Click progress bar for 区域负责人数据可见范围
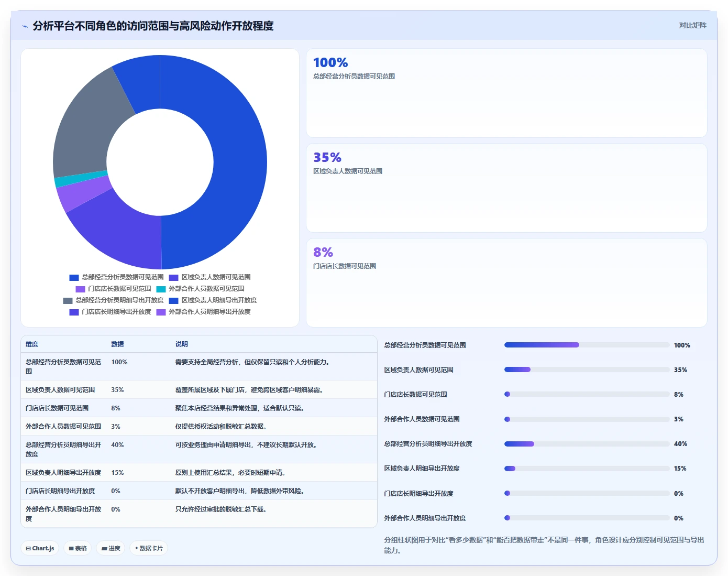 click(587, 369)
